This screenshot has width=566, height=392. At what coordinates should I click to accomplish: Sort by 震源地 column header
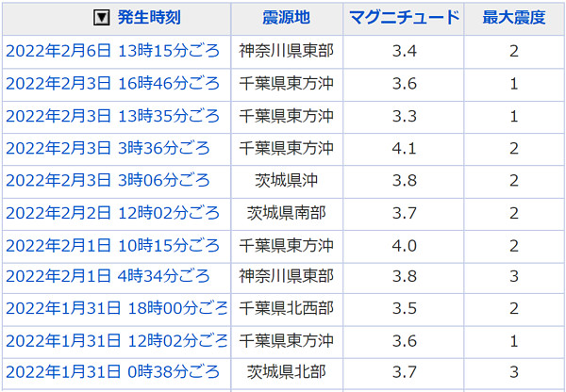coord(286,18)
